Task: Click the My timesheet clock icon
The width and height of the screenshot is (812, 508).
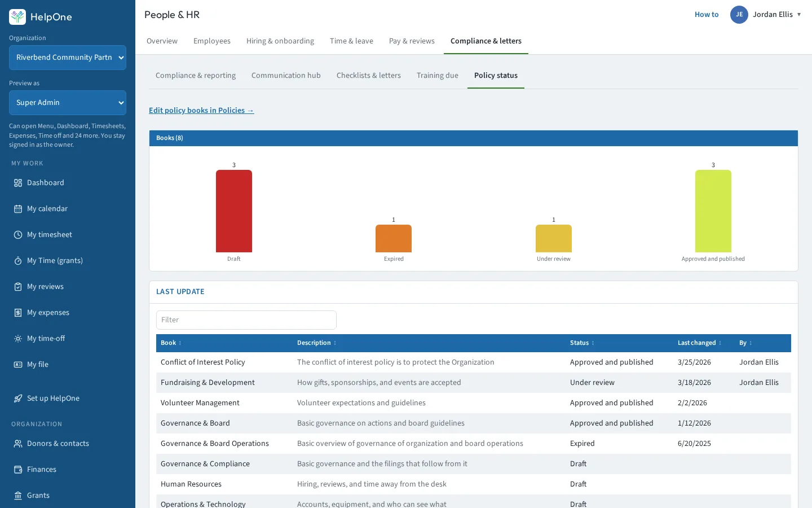Action: (18, 235)
